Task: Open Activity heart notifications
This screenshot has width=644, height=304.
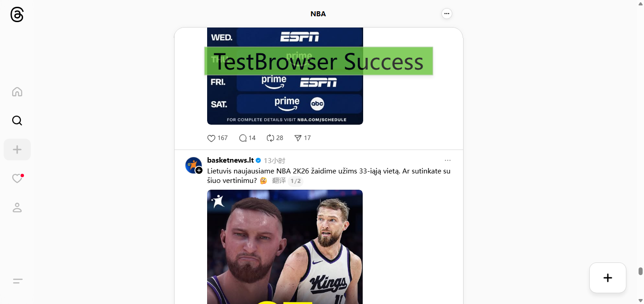Action: [17, 178]
